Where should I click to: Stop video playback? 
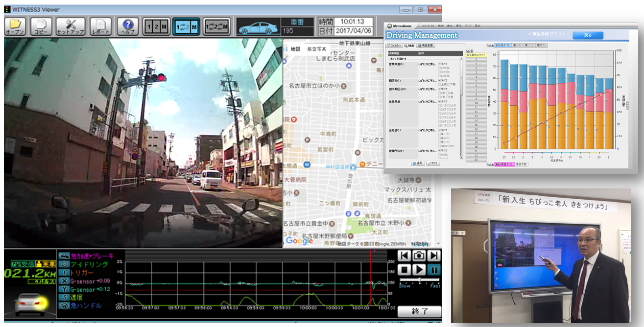[404, 270]
